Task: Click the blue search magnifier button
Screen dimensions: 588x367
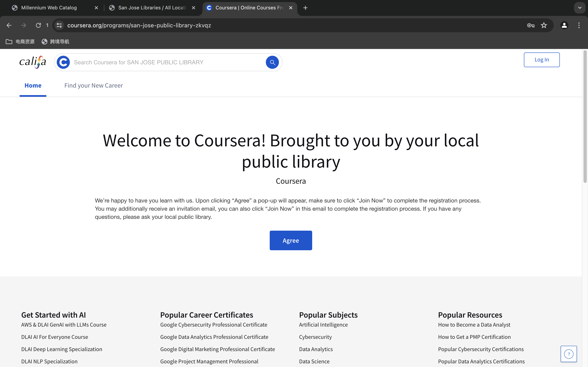Action: pos(272,62)
